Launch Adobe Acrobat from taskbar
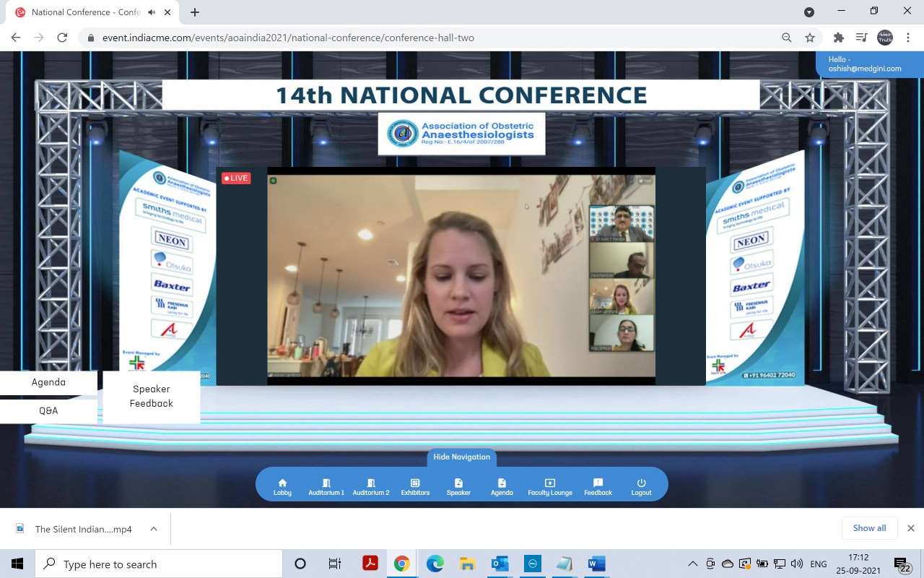 [x=370, y=564]
